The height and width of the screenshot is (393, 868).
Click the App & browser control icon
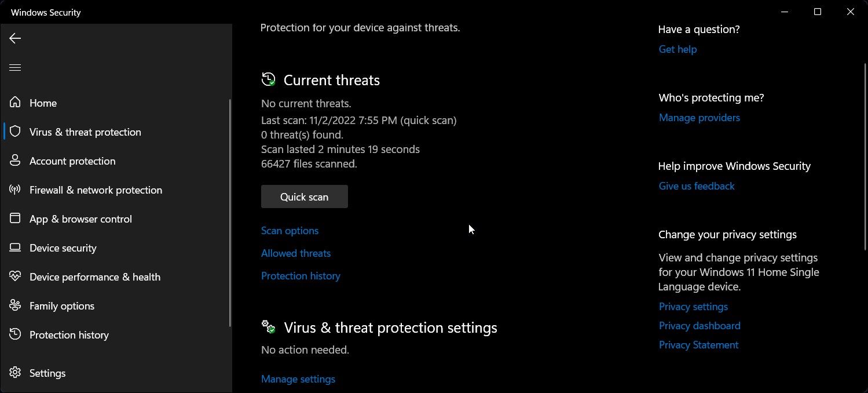click(x=15, y=219)
